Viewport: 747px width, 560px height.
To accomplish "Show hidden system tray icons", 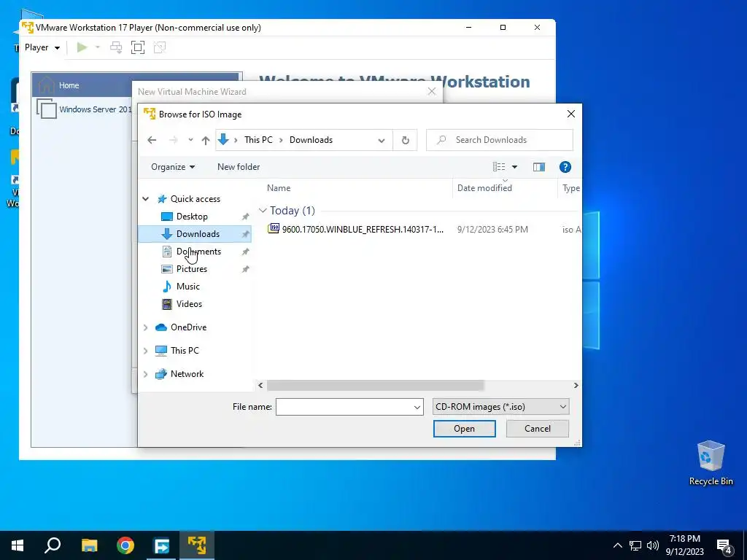I will [617, 545].
